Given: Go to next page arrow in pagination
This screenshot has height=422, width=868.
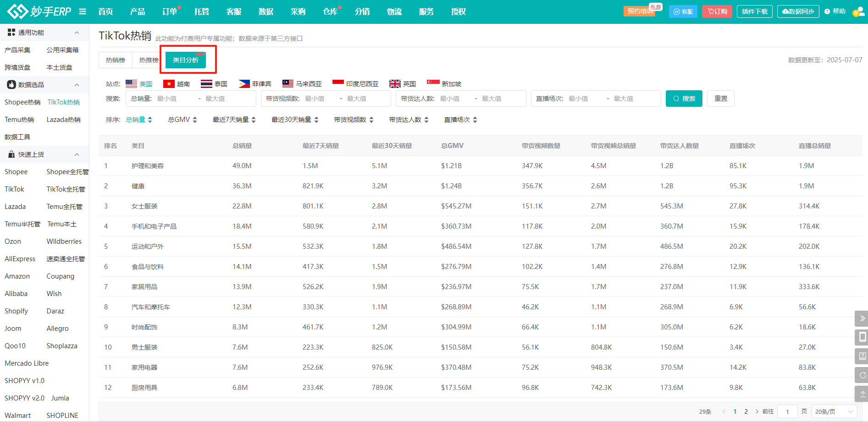Looking at the screenshot, I should (x=757, y=411).
